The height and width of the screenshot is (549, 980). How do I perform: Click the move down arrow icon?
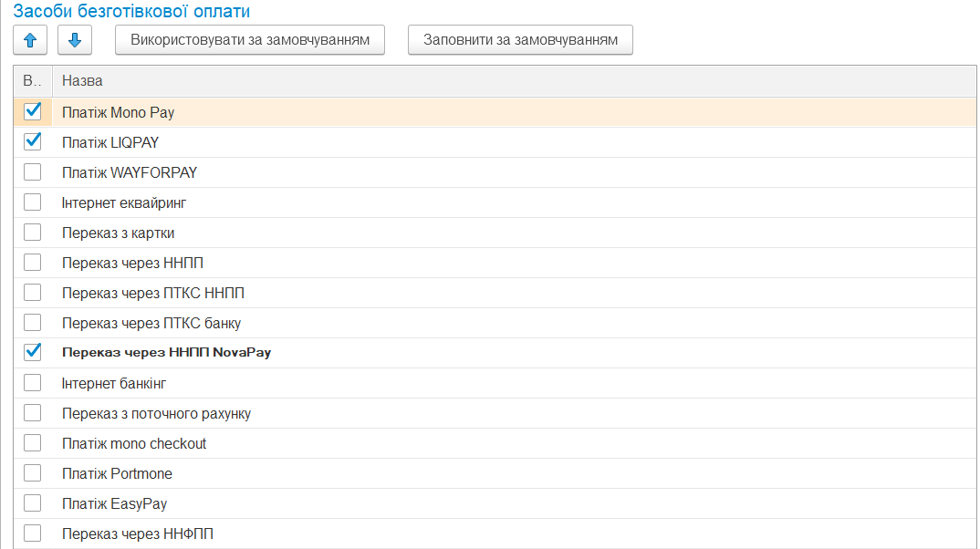tap(75, 40)
